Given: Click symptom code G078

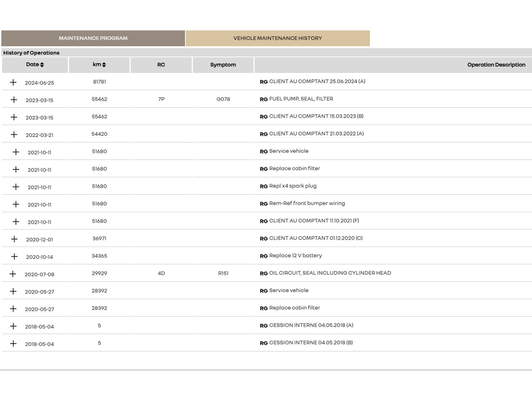Looking at the screenshot, I should 223,99.
